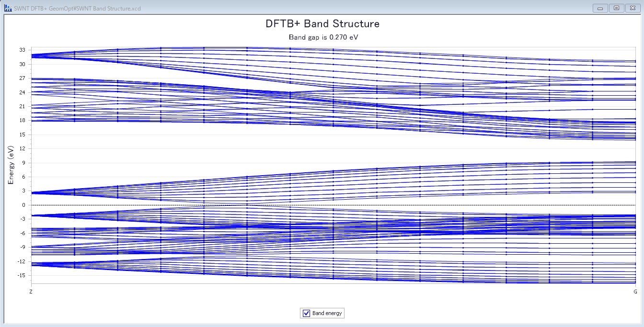Close the SWNT Band Structure.xcd window

pos(632,8)
